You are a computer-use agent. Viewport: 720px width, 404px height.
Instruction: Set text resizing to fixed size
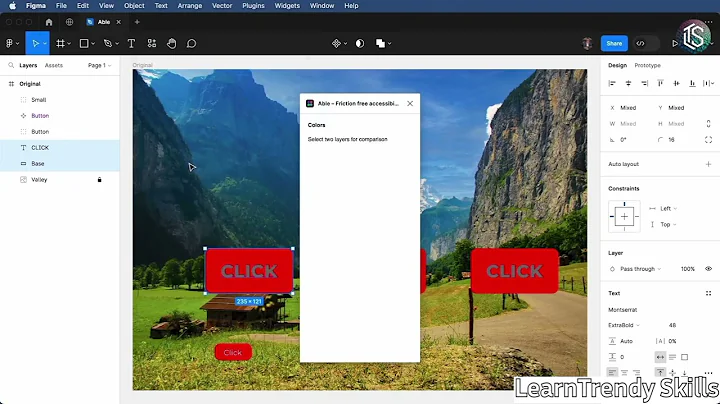[x=685, y=357]
